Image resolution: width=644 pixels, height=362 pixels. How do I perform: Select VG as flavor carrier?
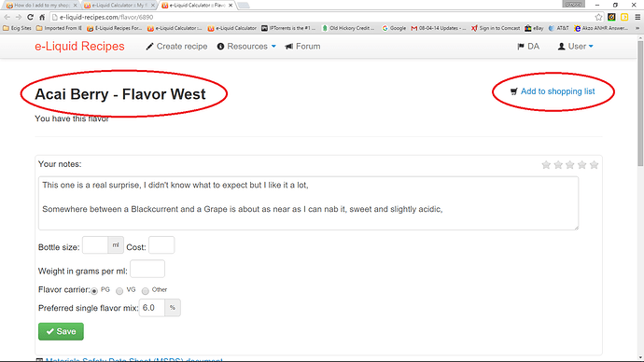coord(119,291)
